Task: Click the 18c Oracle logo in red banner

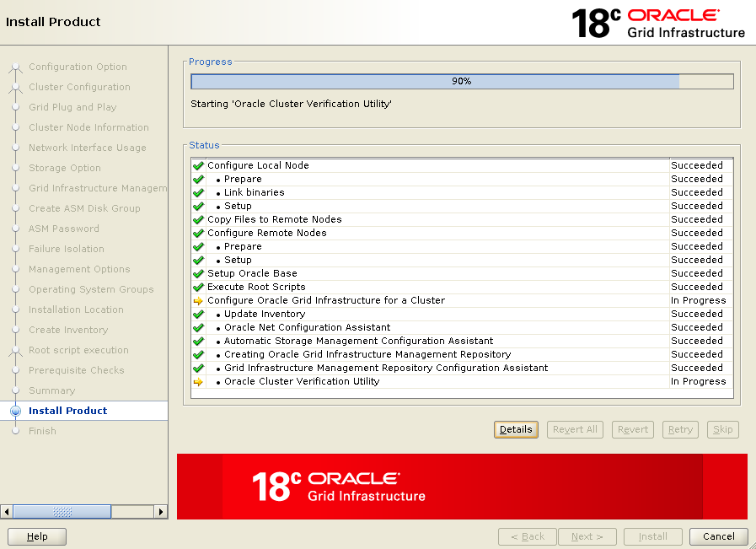Action: pos(339,487)
